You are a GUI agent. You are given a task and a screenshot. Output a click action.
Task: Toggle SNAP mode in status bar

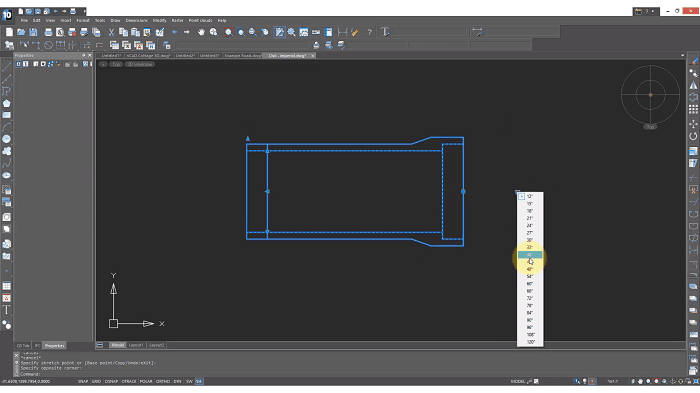pos(83,381)
